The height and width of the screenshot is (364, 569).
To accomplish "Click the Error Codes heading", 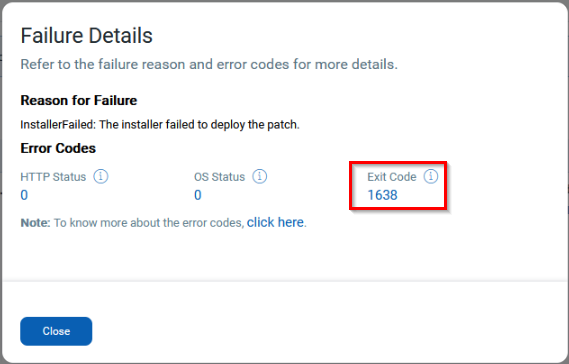I will (x=58, y=148).
